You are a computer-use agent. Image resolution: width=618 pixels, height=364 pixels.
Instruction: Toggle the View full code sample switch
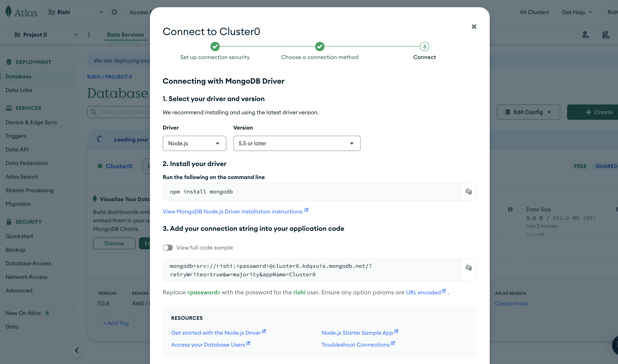(x=168, y=247)
